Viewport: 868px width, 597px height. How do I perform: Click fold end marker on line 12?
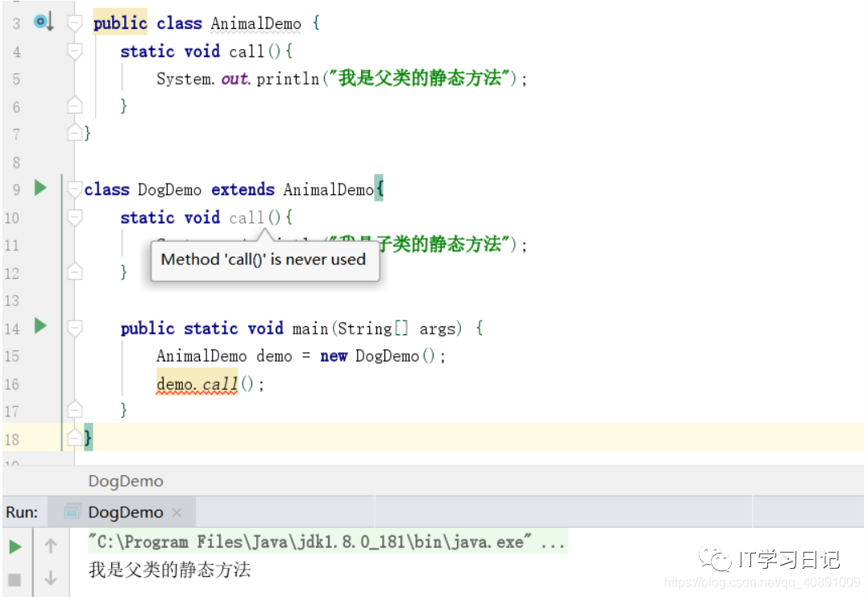pos(75,272)
